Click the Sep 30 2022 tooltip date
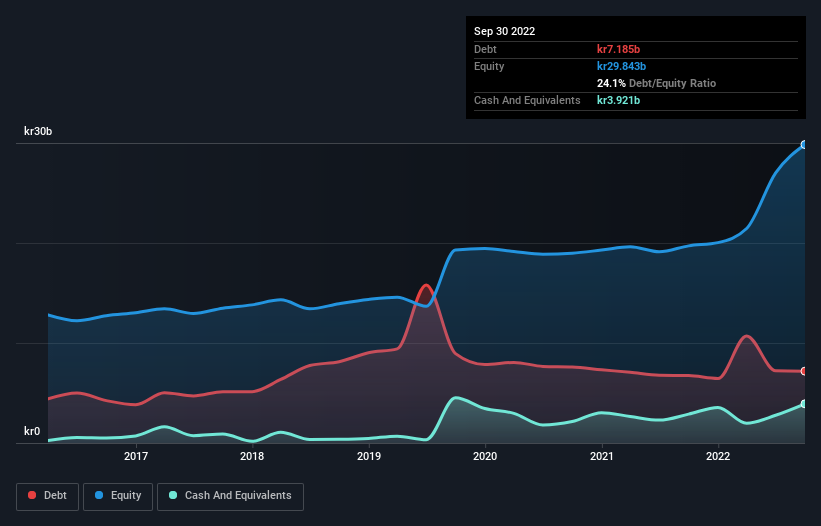Image resolution: width=821 pixels, height=526 pixels. coord(504,31)
